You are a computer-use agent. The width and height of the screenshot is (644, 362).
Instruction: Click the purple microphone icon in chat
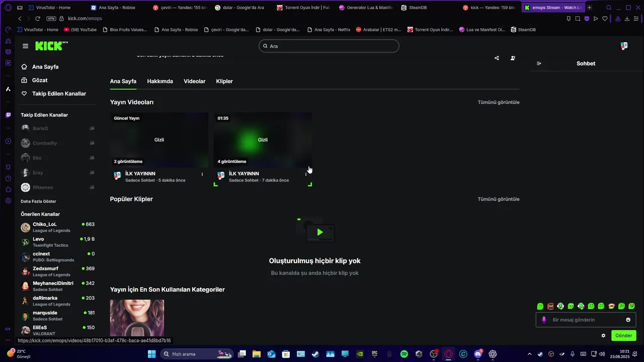tap(544, 320)
